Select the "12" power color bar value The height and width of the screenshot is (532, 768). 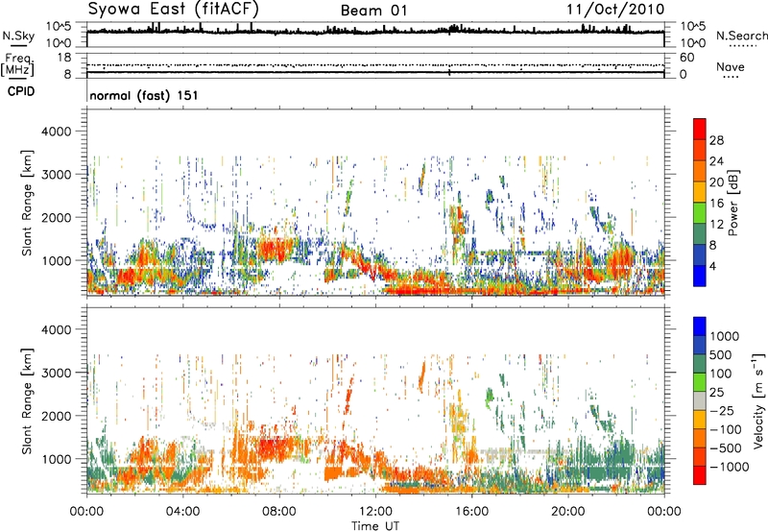coord(716,225)
